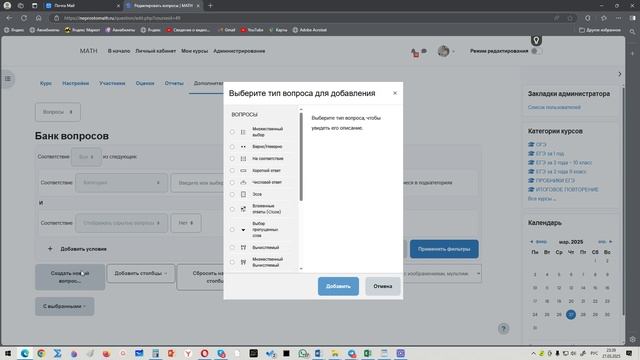The width and height of the screenshot is (640, 360).
Task: Click the Multiple choice question type icon
Action: click(243, 132)
